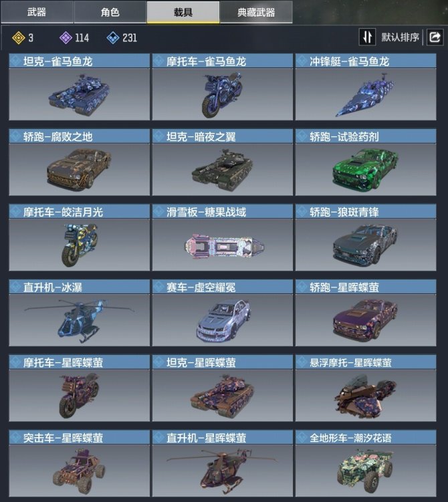Viewport: 448px width, 502px height.
Task: Select the 悬浮摩托-星晖蝶萤 hoverbike thumbnail
Action: click(x=366, y=396)
